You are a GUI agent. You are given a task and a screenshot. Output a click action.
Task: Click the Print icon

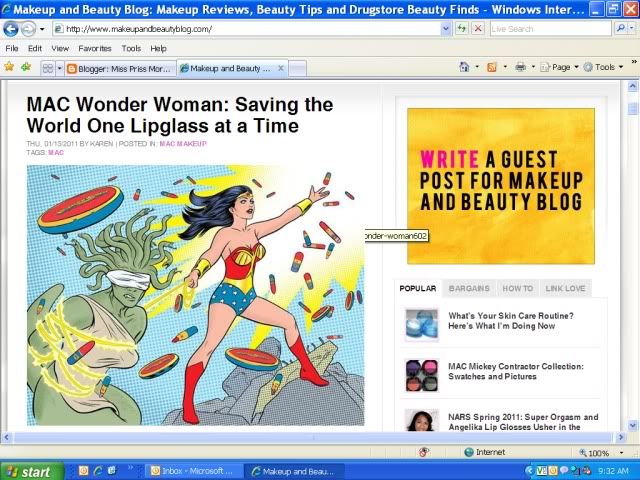coord(520,67)
